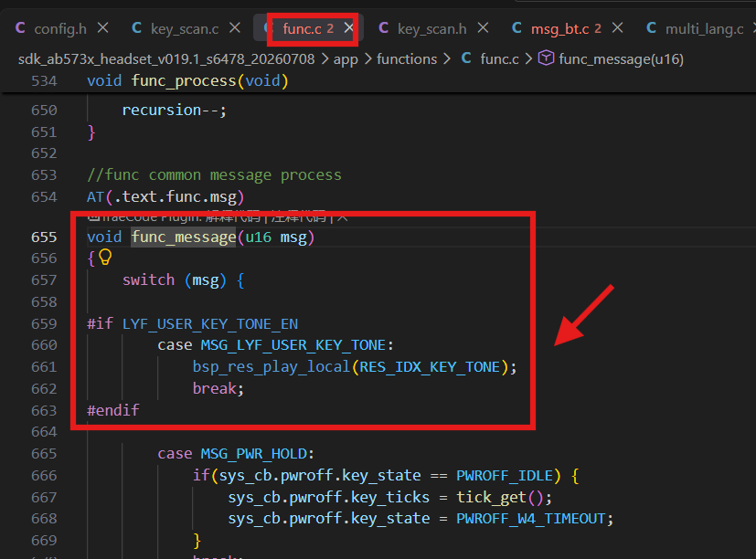
Task: Close the key_scan.h tab
Action: point(483,28)
